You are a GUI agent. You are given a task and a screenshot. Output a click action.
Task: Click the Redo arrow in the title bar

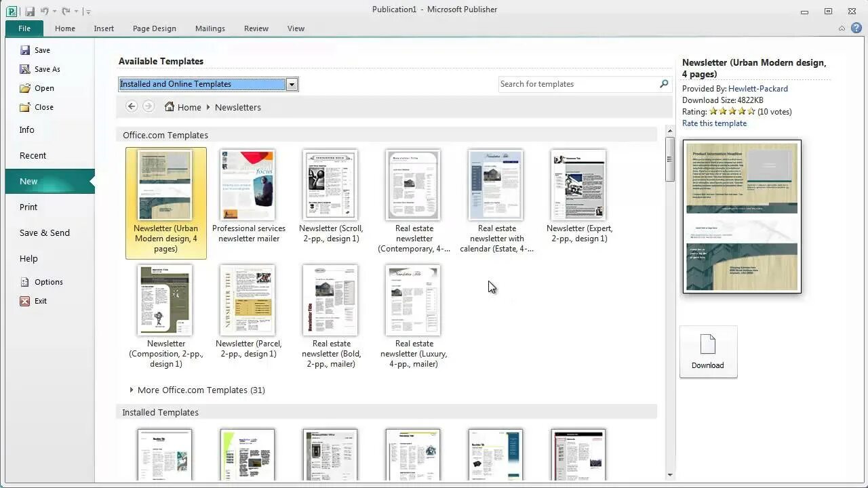tap(66, 12)
